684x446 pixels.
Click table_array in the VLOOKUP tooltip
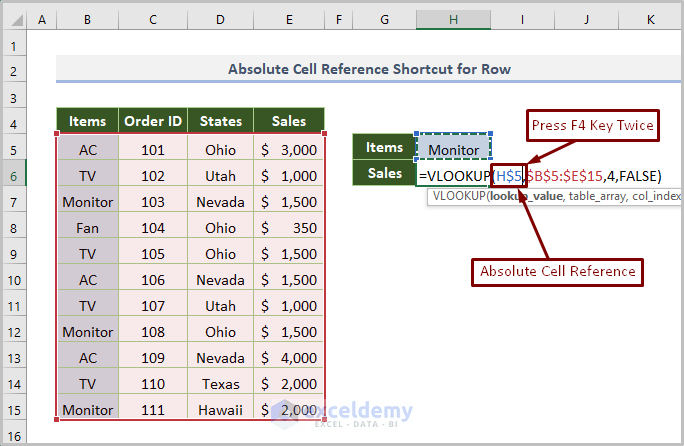coord(598,196)
